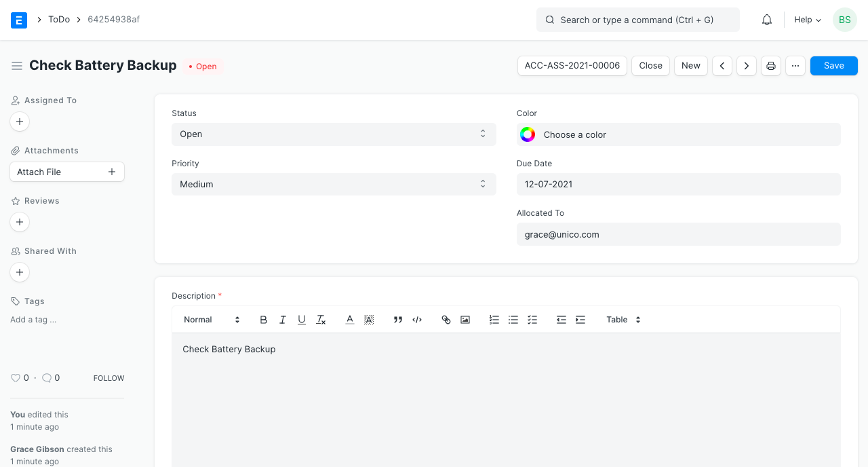This screenshot has width=868, height=467.
Task: Insert a link in the editor
Action: pyautogui.click(x=446, y=320)
